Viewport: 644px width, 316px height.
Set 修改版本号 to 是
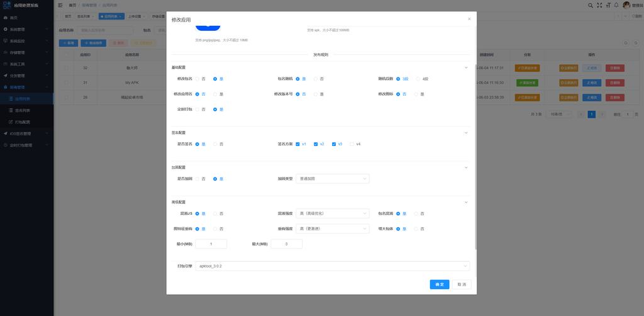tap(316, 94)
